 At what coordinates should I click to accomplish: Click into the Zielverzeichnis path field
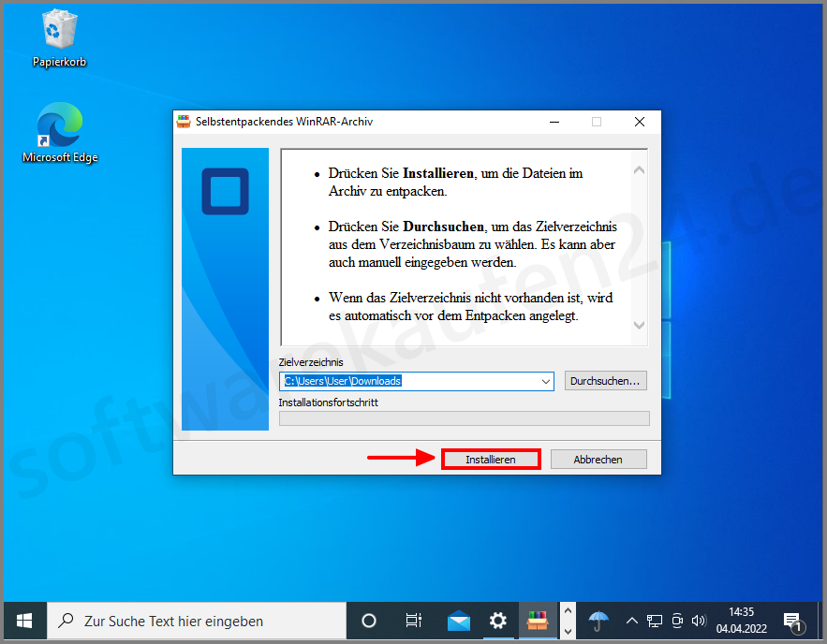tap(416, 382)
